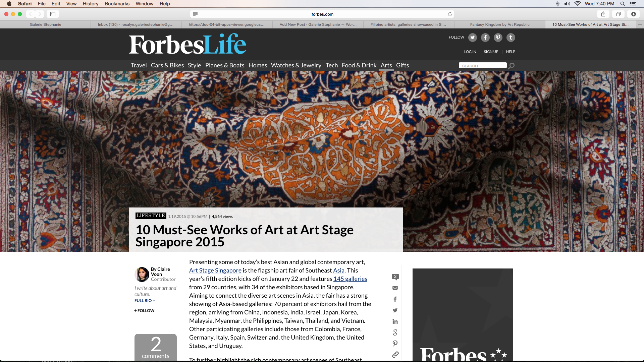
Task: Open the 2 comments box
Action: tap(155, 347)
